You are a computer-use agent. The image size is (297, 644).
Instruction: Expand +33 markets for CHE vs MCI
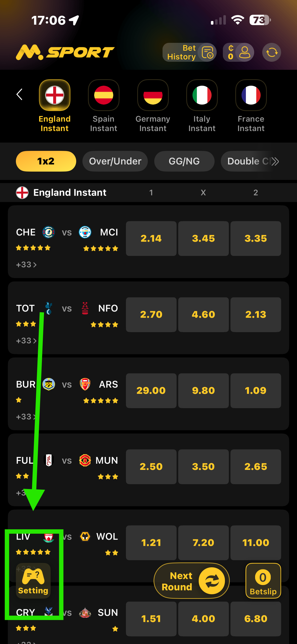tap(26, 264)
